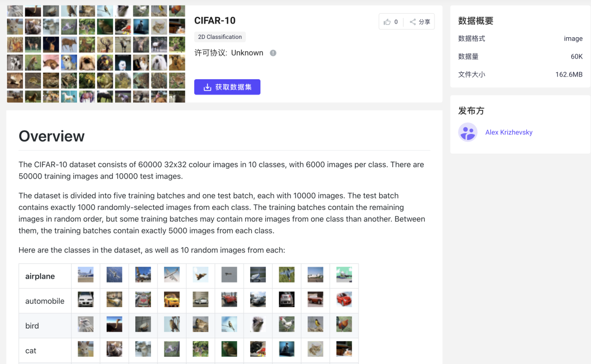Click the red sports car last automobile image
591x364 pixels.
click(x=344, y=300)
